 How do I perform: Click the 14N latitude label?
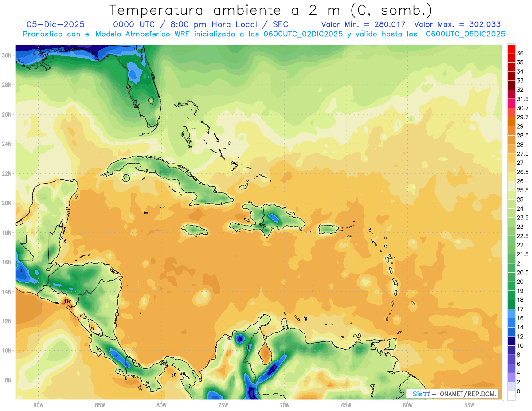(x=7, y=291)
